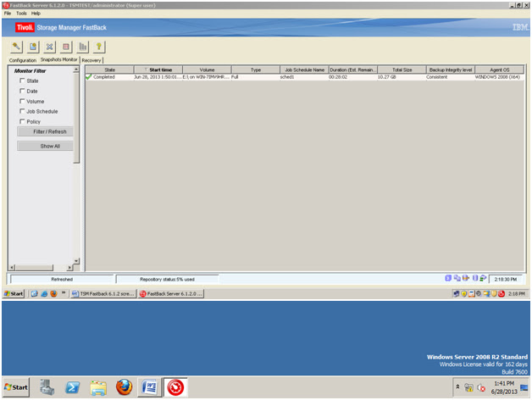Click the yellow shield icon in the inner system tray

(x=463, y=294)
